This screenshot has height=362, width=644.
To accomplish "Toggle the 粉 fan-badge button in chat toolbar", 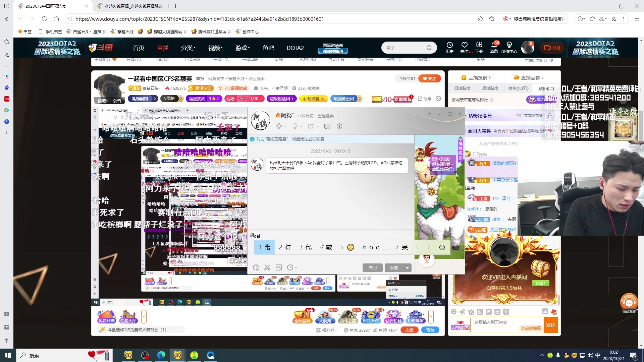I will pyautogui.click(x=480, y=312).
